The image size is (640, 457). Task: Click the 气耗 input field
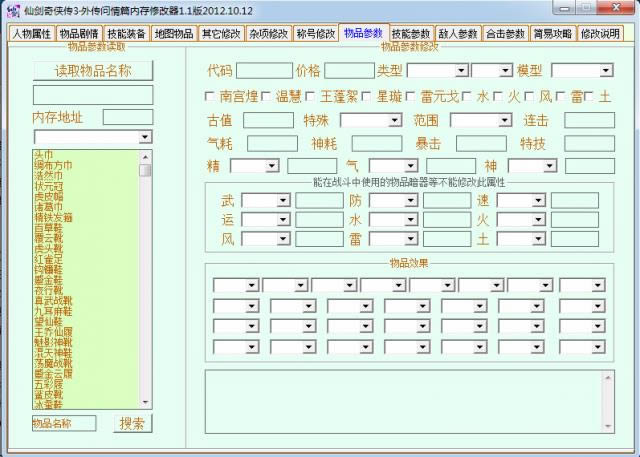[272, 144]
